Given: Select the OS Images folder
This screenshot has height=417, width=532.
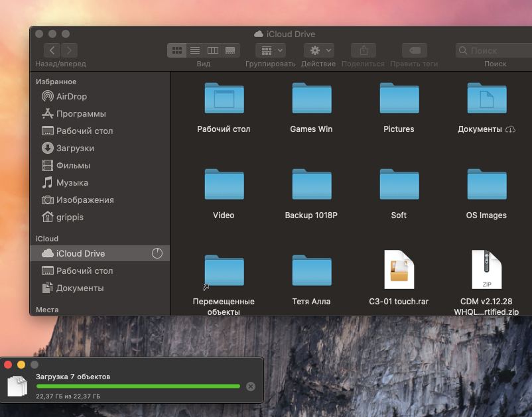Looking at the screenshot, I should pyautogui.click(x=486, y=184).
